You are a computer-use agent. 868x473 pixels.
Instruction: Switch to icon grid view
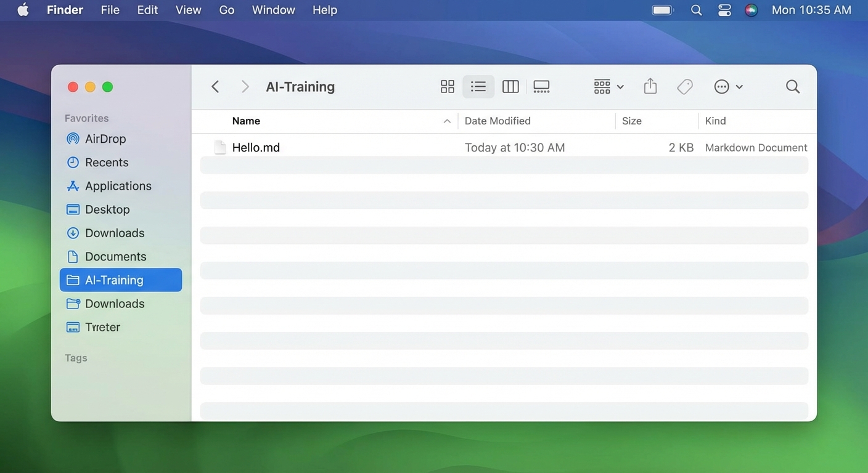[447, 86]
